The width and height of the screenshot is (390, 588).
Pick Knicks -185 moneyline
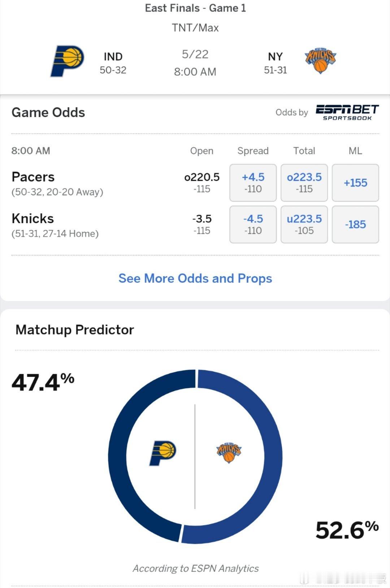pos(355,224)
